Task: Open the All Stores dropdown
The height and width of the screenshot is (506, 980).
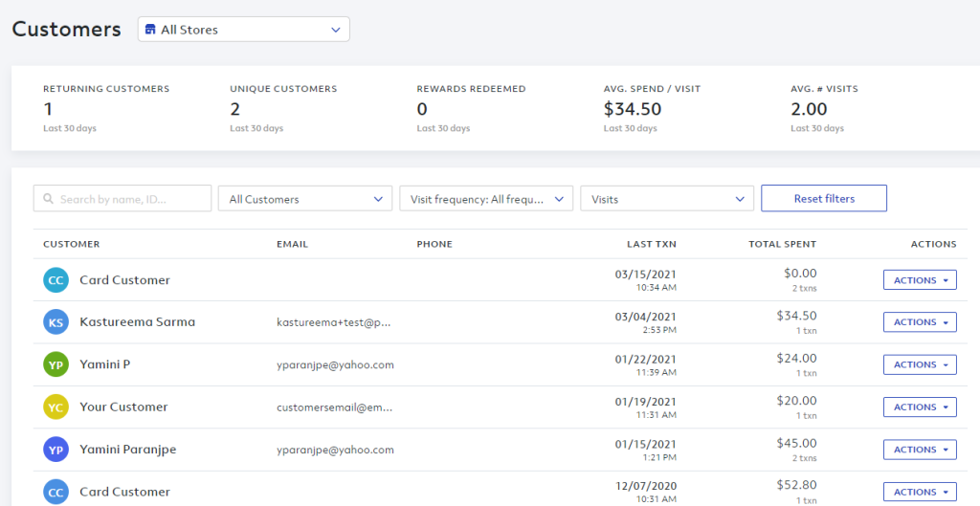Action: (244, 30)
